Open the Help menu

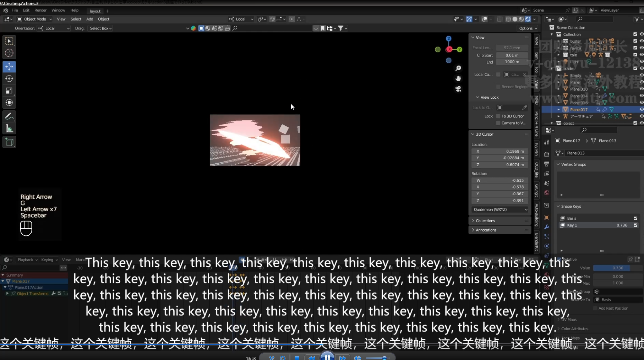coord(74,10)
